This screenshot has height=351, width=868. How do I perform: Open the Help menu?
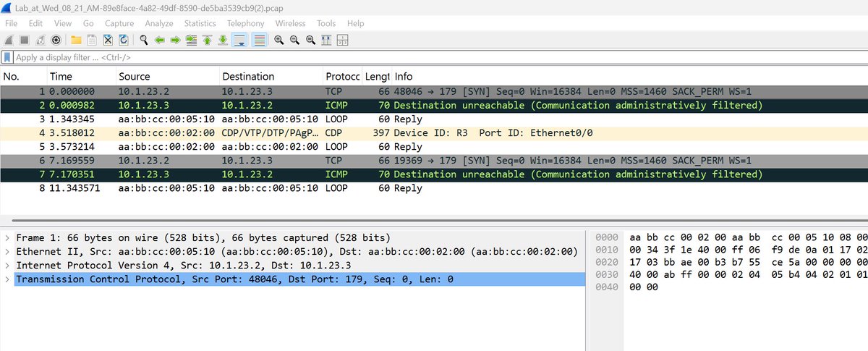pos(356,24)
